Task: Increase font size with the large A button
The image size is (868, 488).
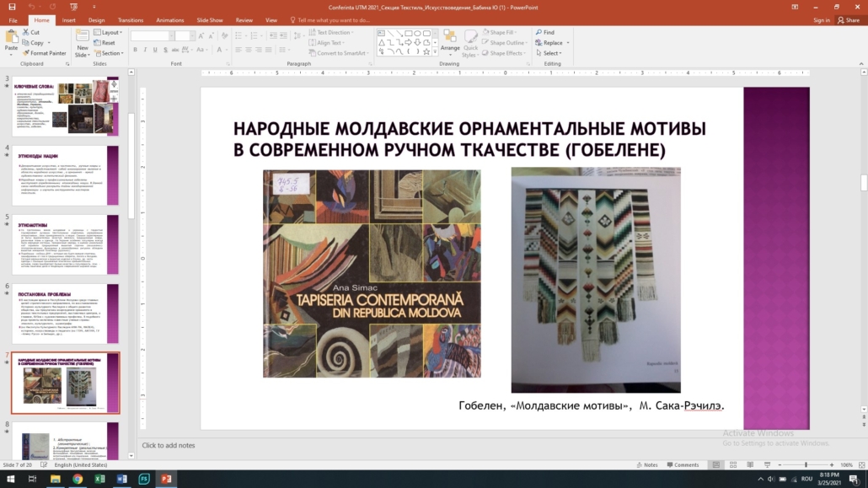Action: point(201,36)
